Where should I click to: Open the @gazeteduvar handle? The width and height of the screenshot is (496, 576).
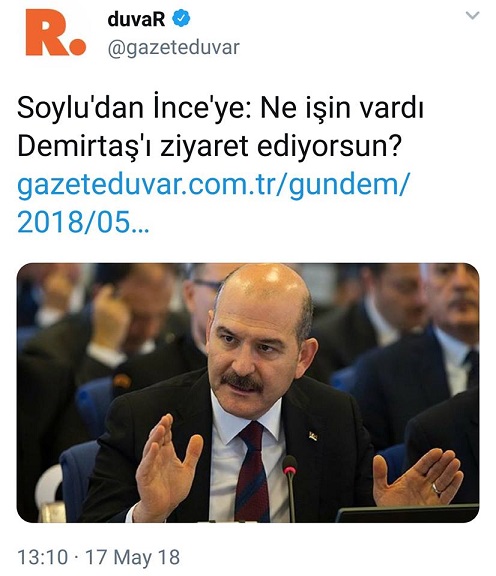point(173,48)
